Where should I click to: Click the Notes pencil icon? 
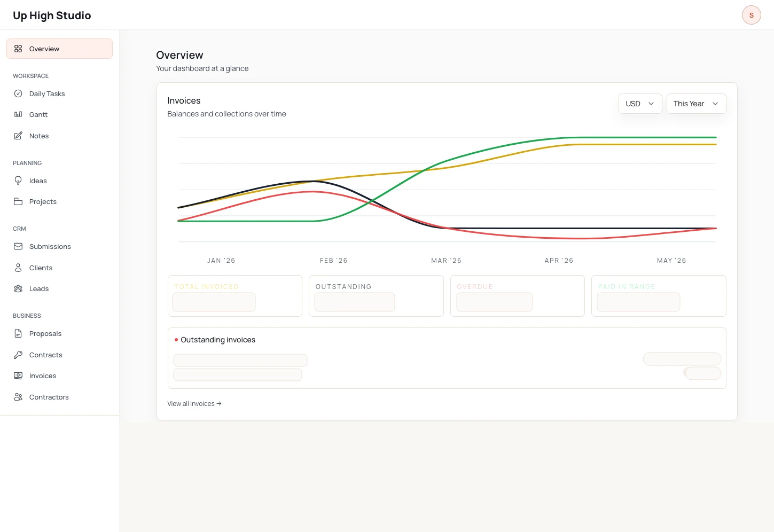[18, 136]
